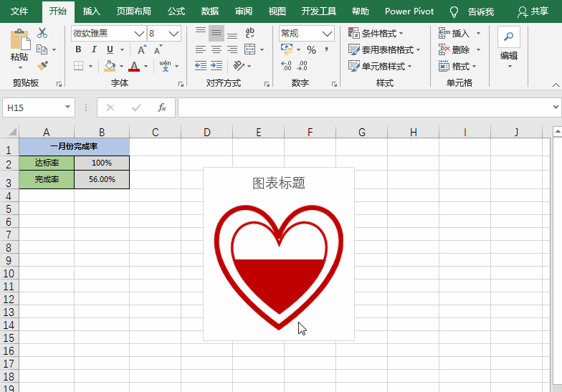Open the font size dropdown
Screen dimensions: 562x392
pos(173,34)
